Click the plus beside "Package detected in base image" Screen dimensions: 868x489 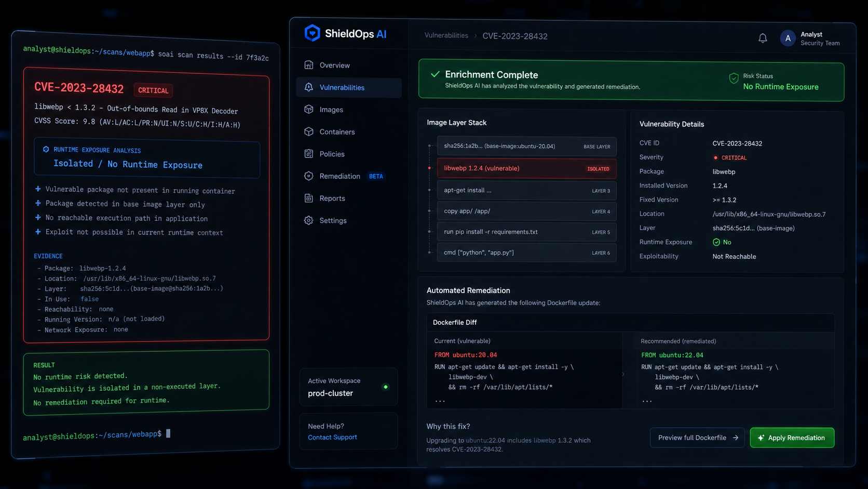tap(38, 203)
